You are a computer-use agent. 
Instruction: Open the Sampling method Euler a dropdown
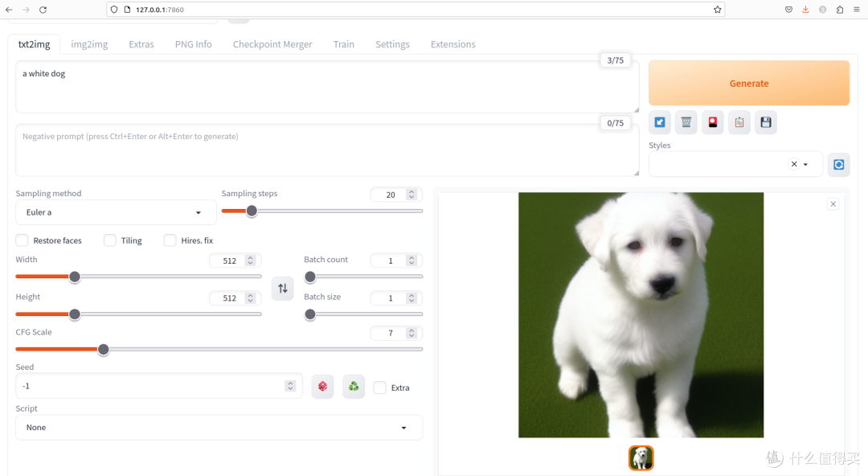click(x=116, y=212)
